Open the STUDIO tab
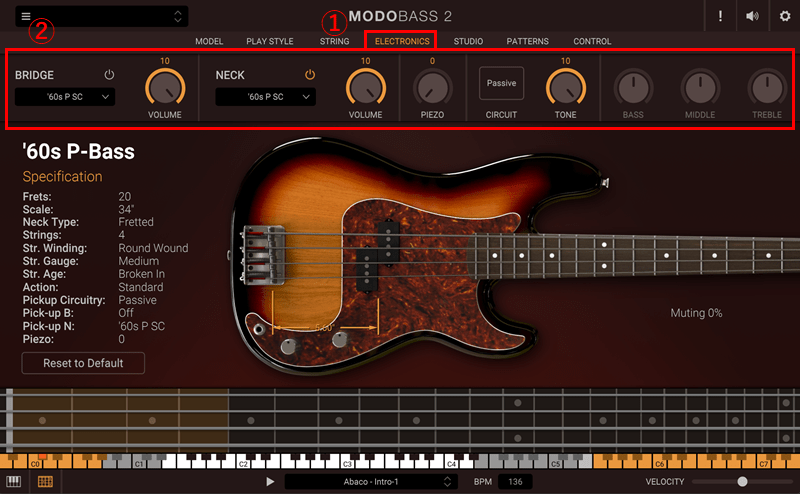800x494 pixels. [468, 41]
